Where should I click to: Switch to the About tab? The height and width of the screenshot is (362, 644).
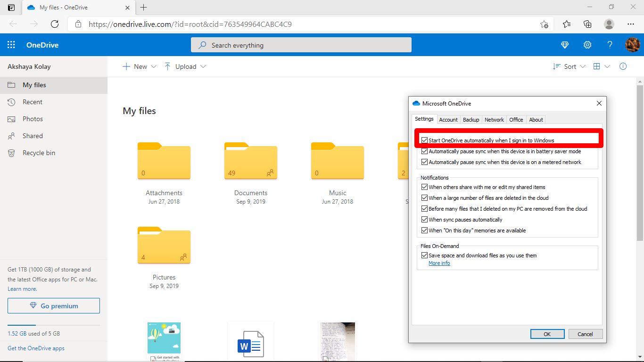536,120
